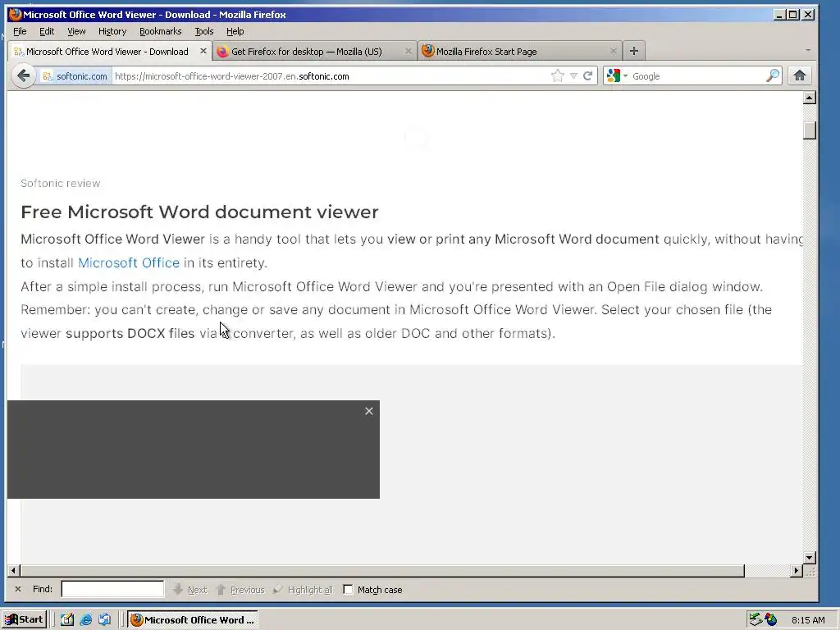Click the 8:15 AM clock
This screenshot has width=840, height=630.
pos(808,620)
